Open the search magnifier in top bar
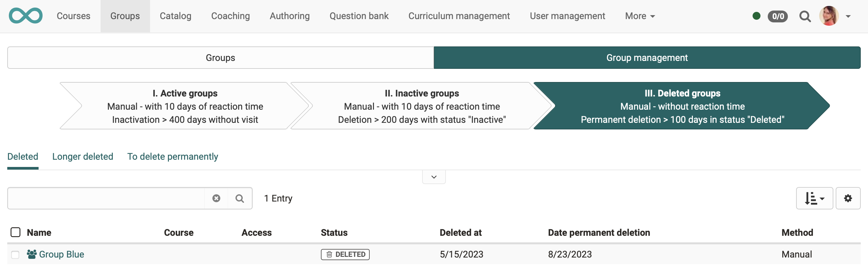The width and height of the screenshot is (868, 272). [805, 16]
